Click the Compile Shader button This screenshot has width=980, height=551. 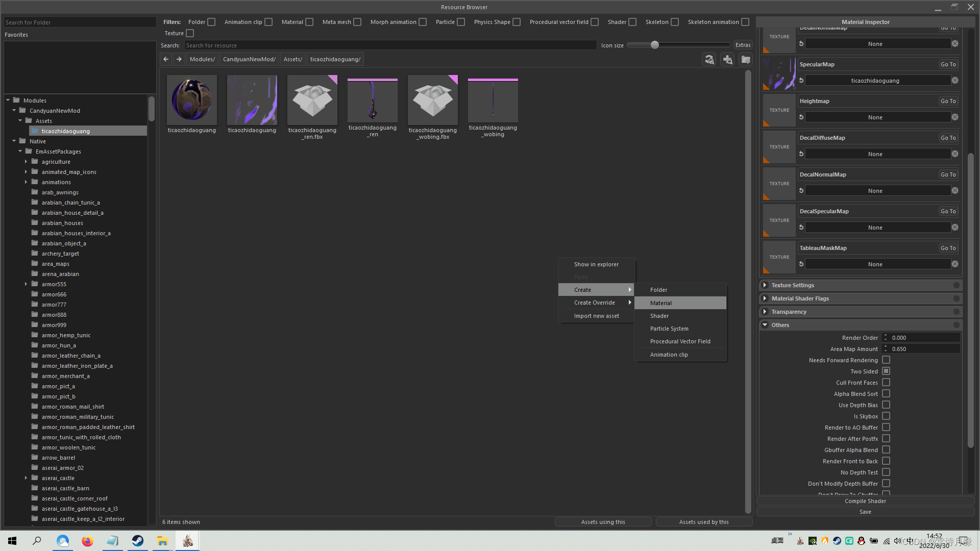865,501
